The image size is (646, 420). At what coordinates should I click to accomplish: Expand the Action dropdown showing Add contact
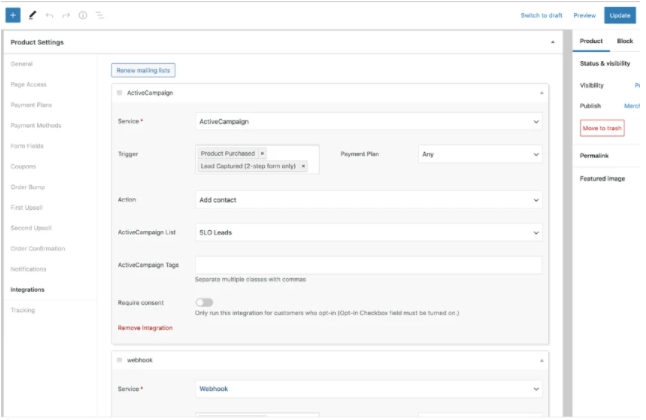[369, 199]
